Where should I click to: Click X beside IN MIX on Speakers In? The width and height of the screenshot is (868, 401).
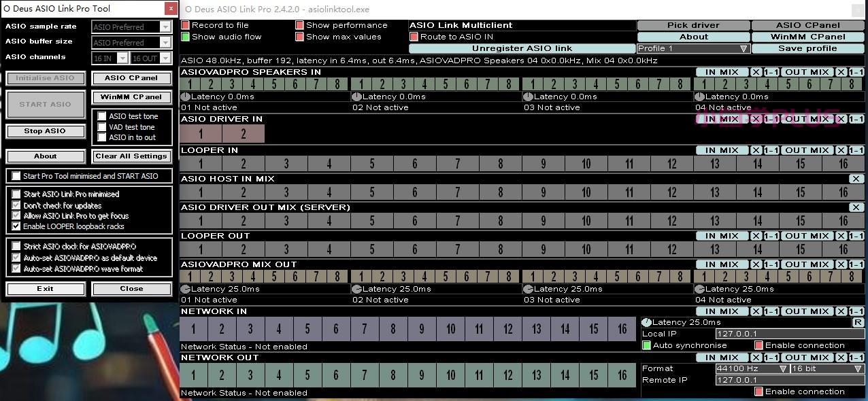756,72
